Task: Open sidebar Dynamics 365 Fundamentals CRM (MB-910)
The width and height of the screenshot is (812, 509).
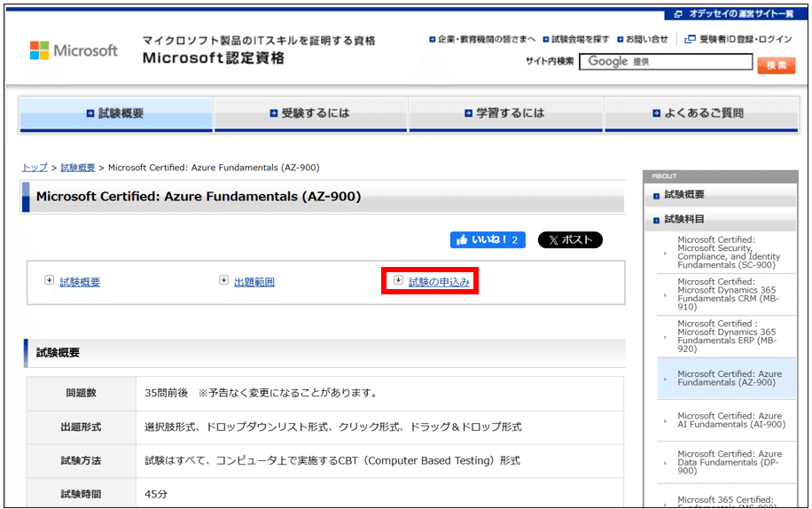Action: (x=727, y=294)
